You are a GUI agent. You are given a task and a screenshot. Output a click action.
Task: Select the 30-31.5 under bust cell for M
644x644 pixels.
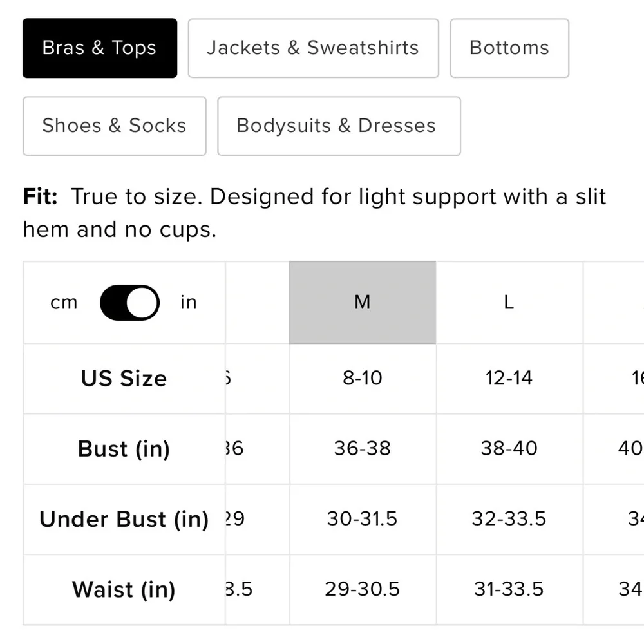tap(362, 519)
